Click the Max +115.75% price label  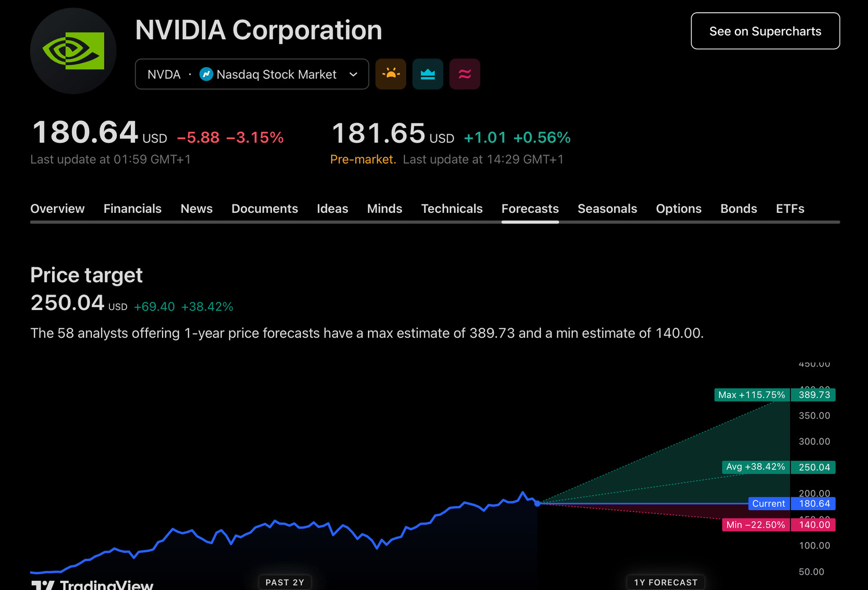pyautogui.click(x=751, y=395)
